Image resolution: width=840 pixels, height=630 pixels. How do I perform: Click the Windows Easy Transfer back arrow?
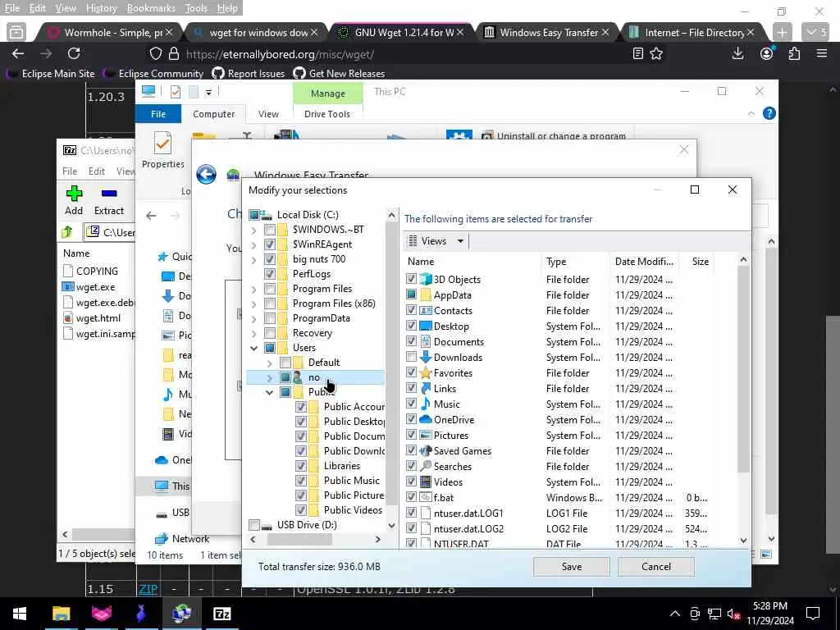[206, 175]
